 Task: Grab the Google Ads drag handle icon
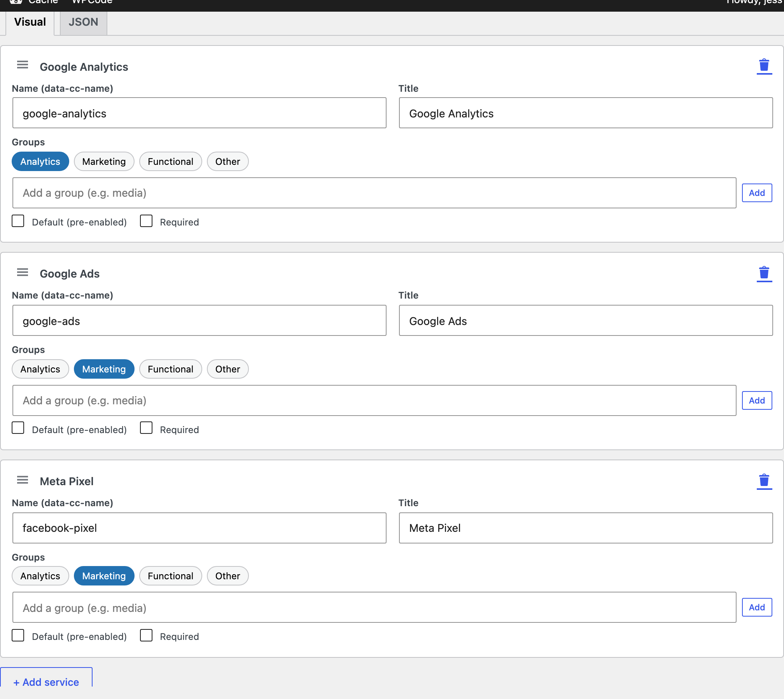click(23, 273)
